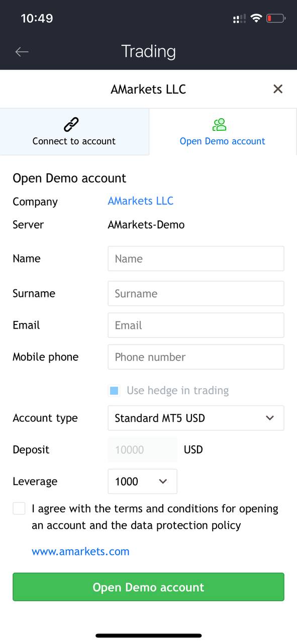Close the AMarkets LLC dialog with X
297x644 pixels.
(278, 89)
